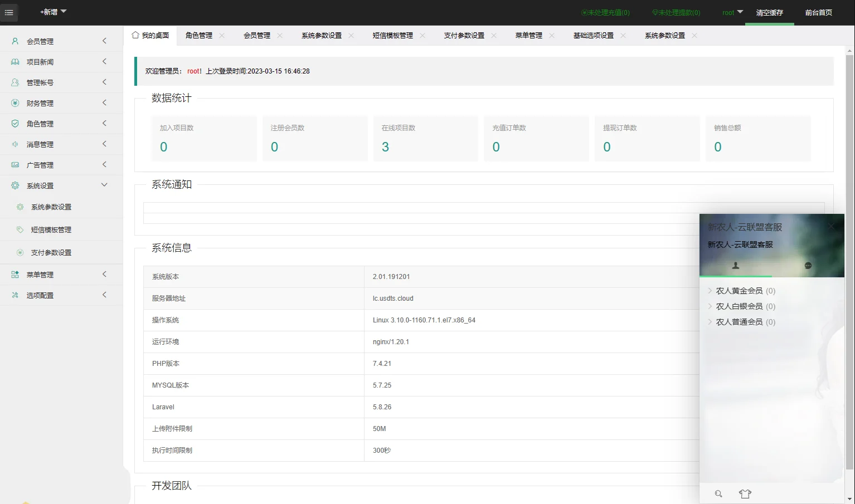Screen dimensions: 855x504
Task: Open the hamburger menu icon top left
Action: coord(9,12)
